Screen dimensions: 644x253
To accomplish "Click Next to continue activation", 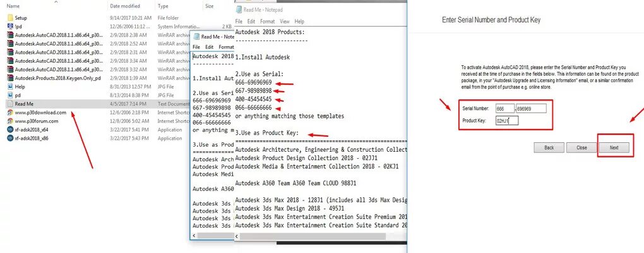I will 614,147.
